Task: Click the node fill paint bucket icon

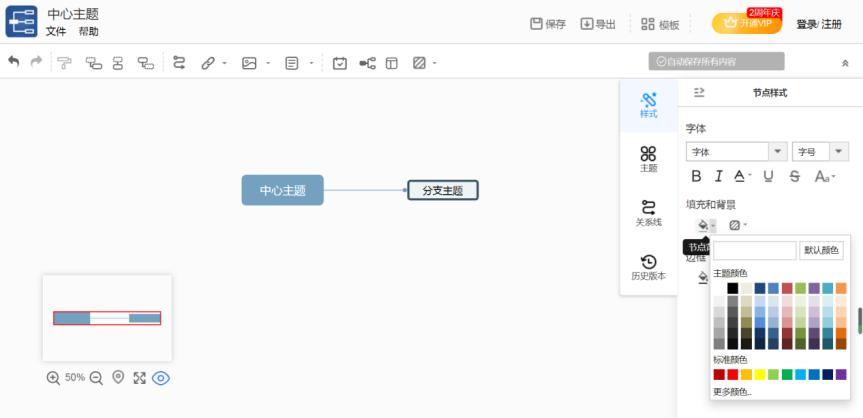Action: click(x=703, y=225)
